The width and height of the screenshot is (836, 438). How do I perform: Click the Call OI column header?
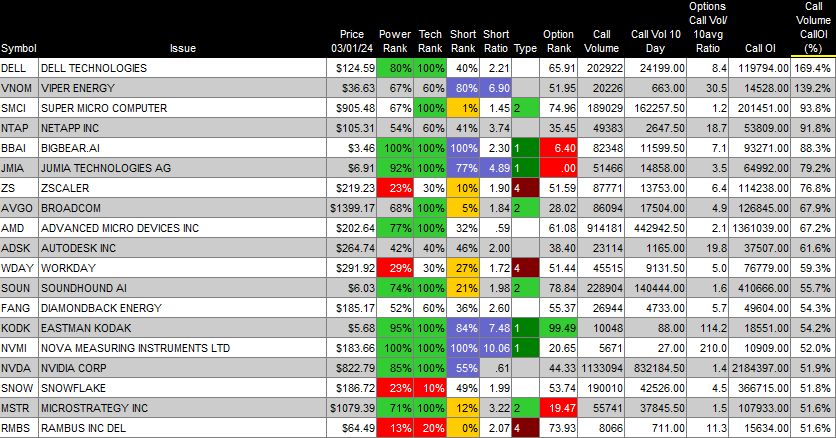tap(760, 48)
